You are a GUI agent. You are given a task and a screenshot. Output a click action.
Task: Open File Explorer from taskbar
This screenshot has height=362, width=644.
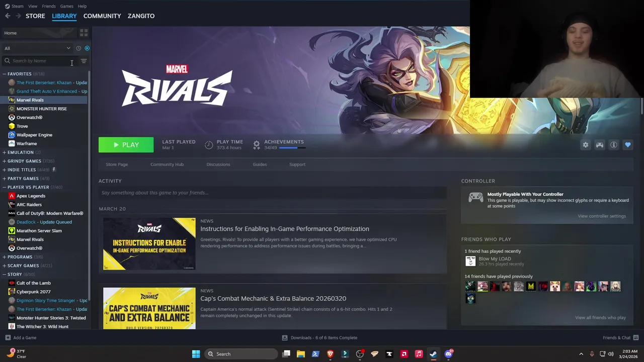coord(301,354)
